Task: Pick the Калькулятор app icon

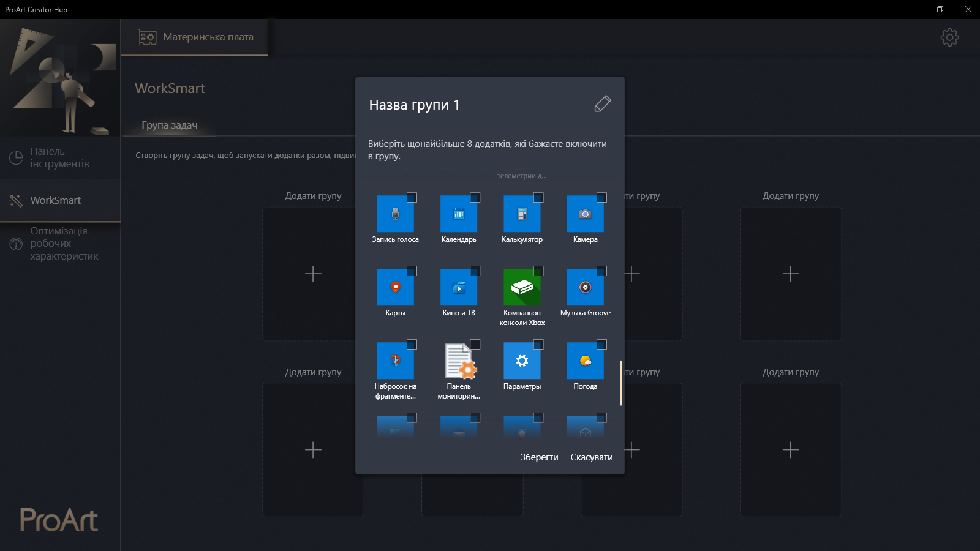Action: [522, 214]
